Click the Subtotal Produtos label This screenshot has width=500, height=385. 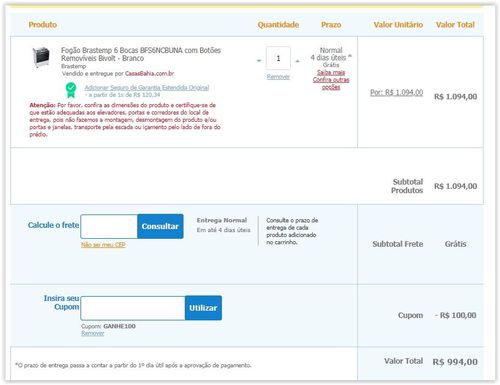407,186
